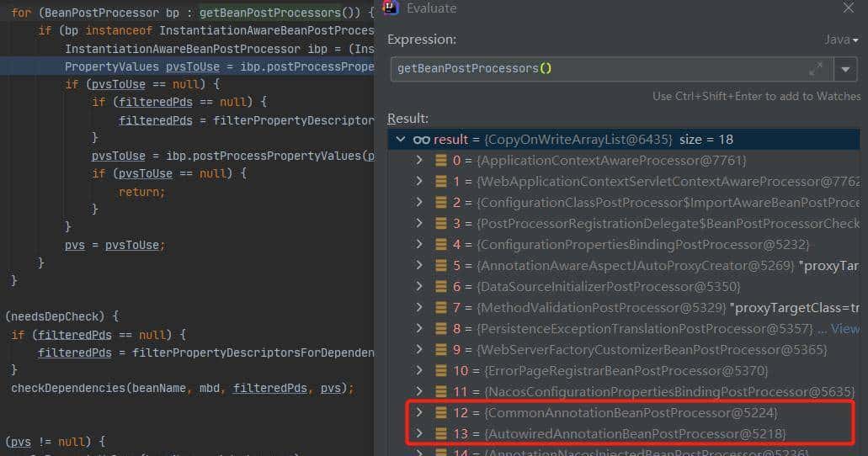Expand element 11 NacosConfigurationPropertiesBindingPostProcessor

click(419, 391)
